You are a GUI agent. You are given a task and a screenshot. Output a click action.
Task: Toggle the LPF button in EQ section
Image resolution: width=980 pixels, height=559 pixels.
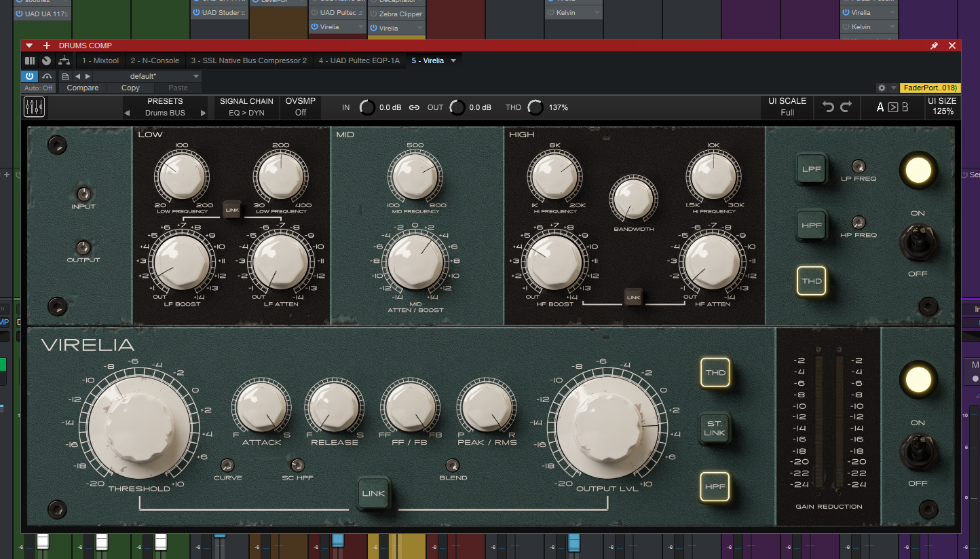point(812,168)
